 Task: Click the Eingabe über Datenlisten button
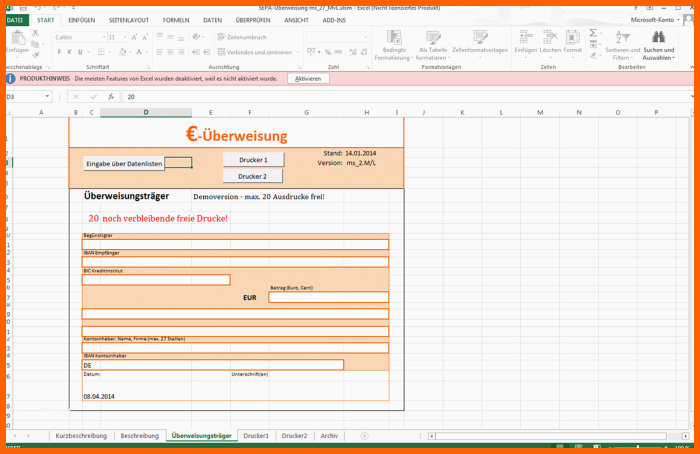[124, 164]
